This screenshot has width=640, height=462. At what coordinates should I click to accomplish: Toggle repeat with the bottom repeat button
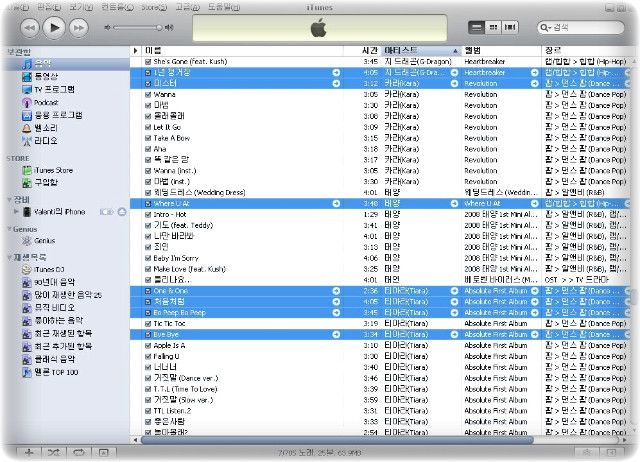point(79,452)
